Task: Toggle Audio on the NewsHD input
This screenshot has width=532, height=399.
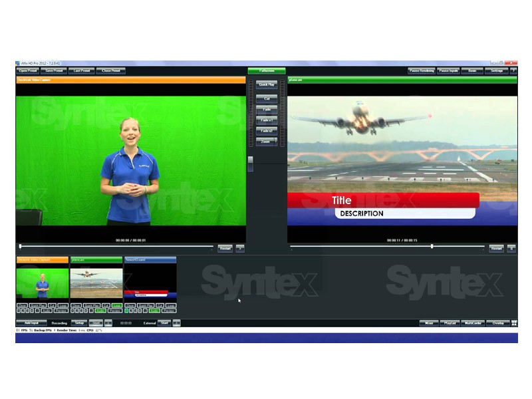Action: coord(154,311)
